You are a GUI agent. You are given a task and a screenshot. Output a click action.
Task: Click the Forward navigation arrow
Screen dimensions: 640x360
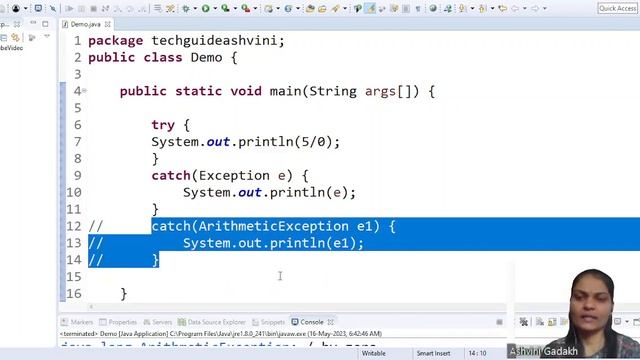tap(535, 8)
